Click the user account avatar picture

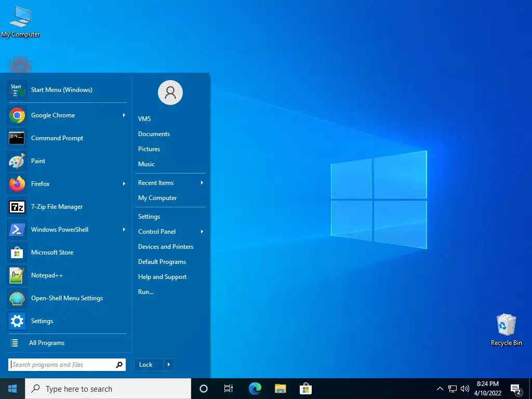tap(170, 92)
